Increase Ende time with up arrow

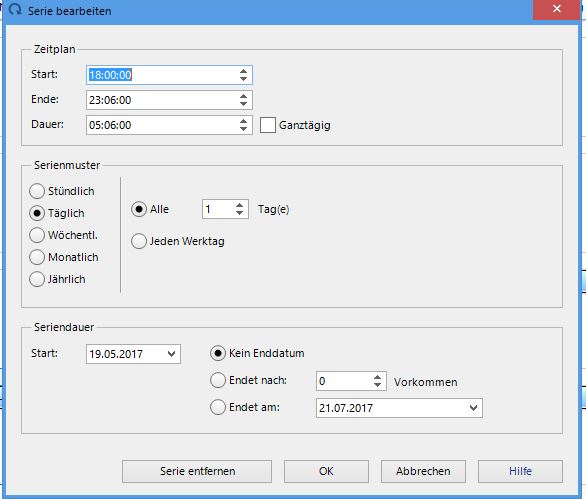(244, 96)
